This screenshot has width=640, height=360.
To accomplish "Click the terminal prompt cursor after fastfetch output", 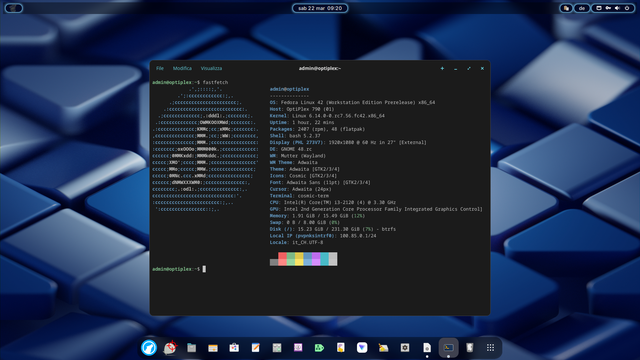I will 204,269.
